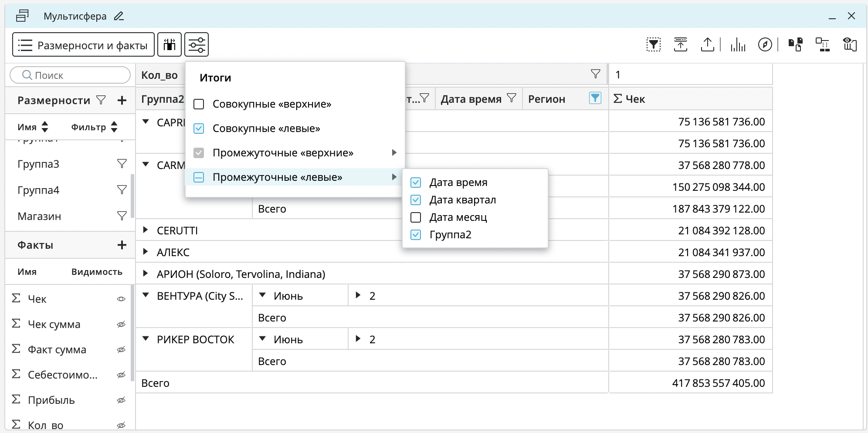Expand the АЛЕКС row

pyautogui.click(x=146, y=252)
